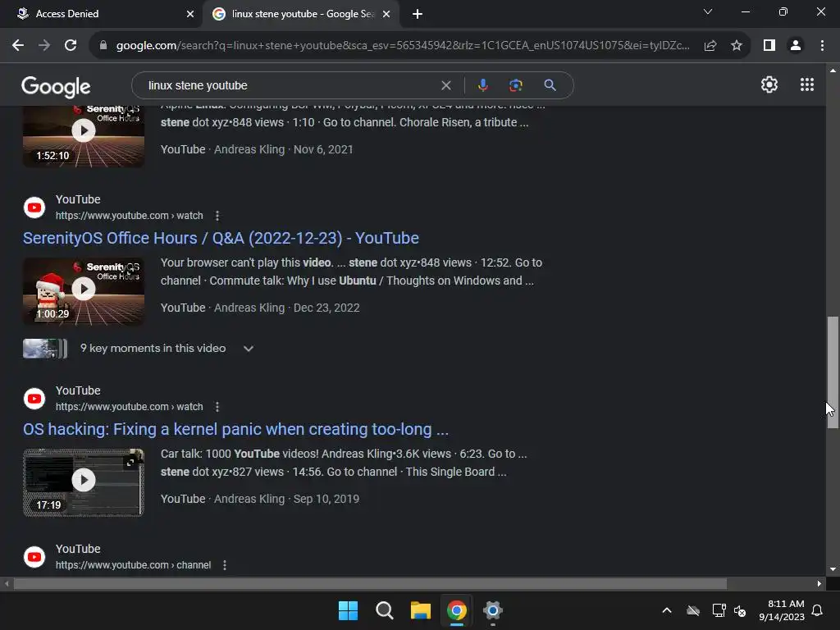Show hidden system tray icons
840x630 pixels.
(667, 610)
